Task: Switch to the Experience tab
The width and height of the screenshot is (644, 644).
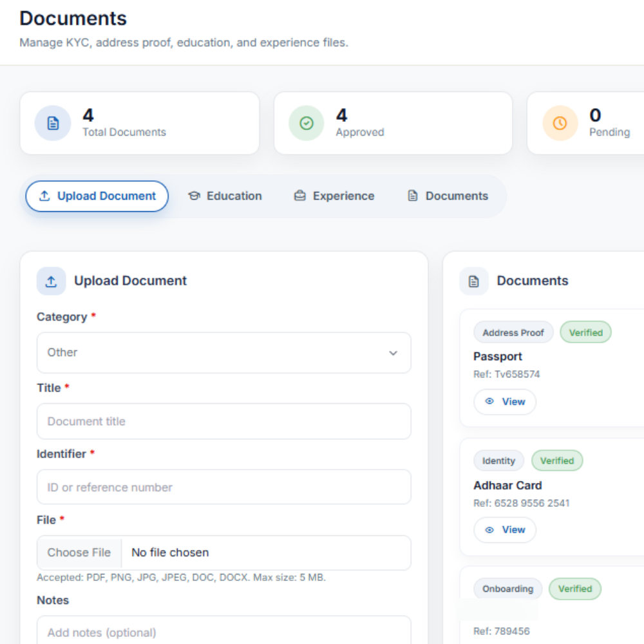Action: coord(334,196)
